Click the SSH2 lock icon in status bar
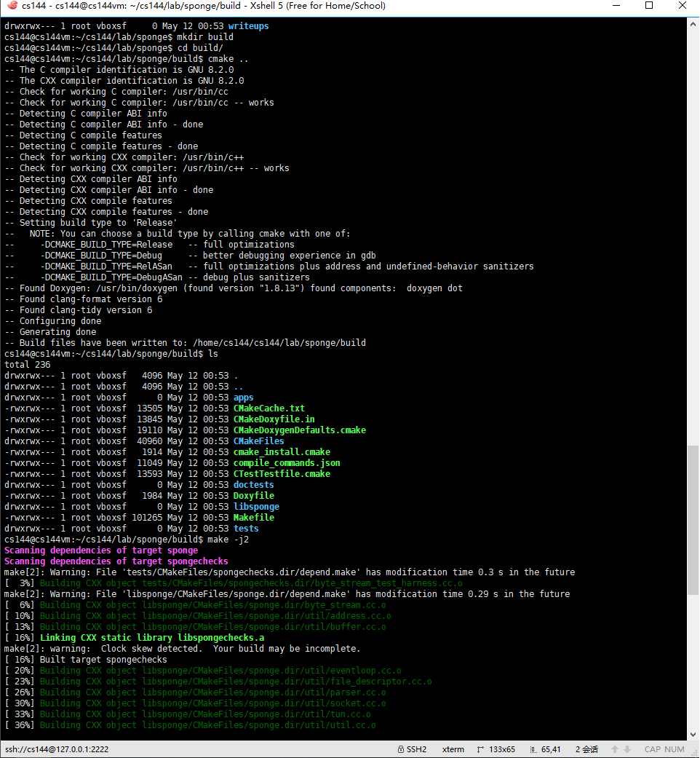The image size is (700, 758). pyautogui.click(x=400, y=749)
